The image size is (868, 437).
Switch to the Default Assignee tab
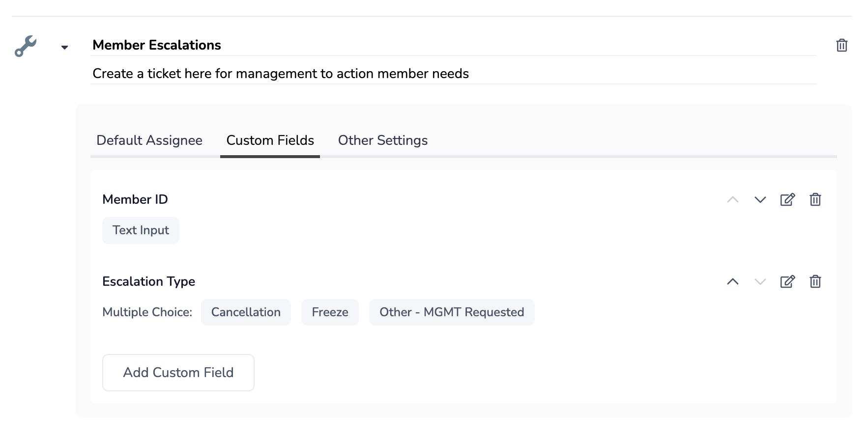pos(149,140)
